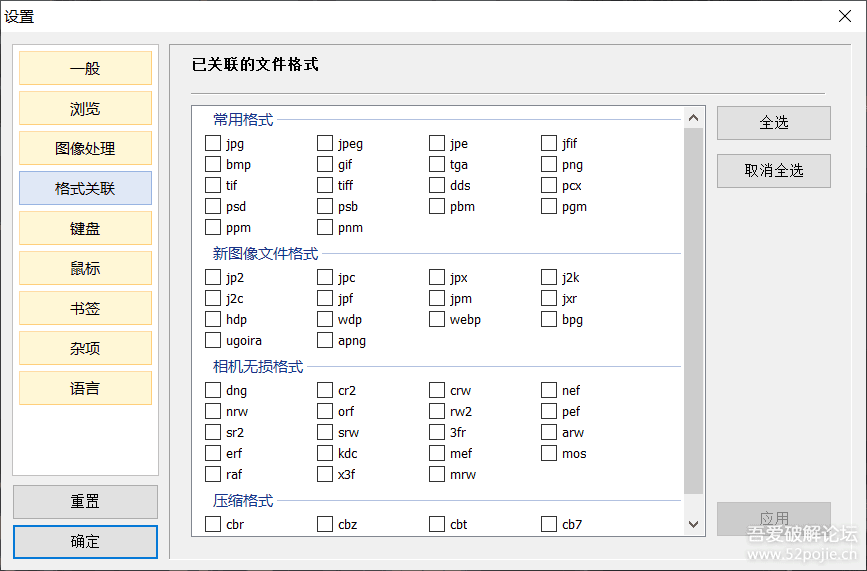This screenshot has height=571, width=867.
Task: Select the 格式关联 tab
Action: (85, 188)
